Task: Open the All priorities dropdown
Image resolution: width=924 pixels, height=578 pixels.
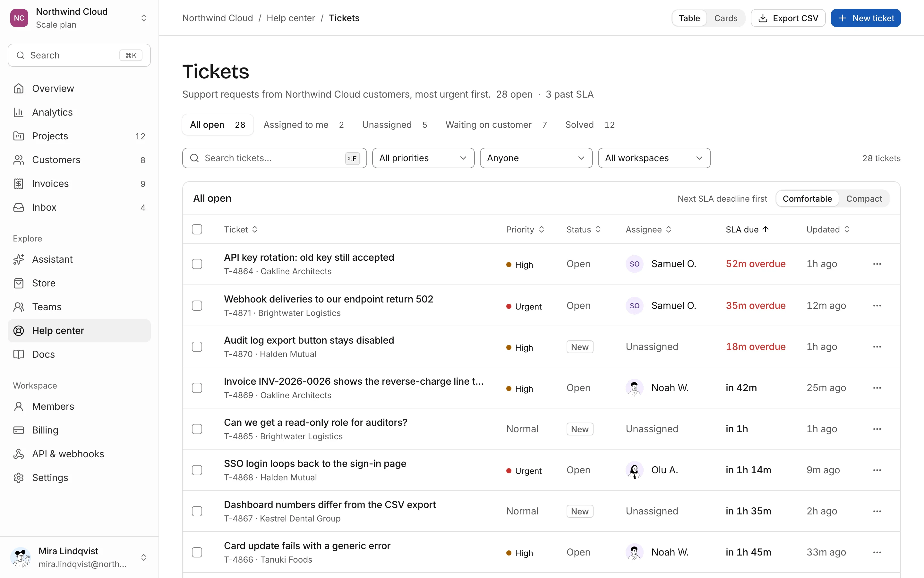Action: point(423,158)
